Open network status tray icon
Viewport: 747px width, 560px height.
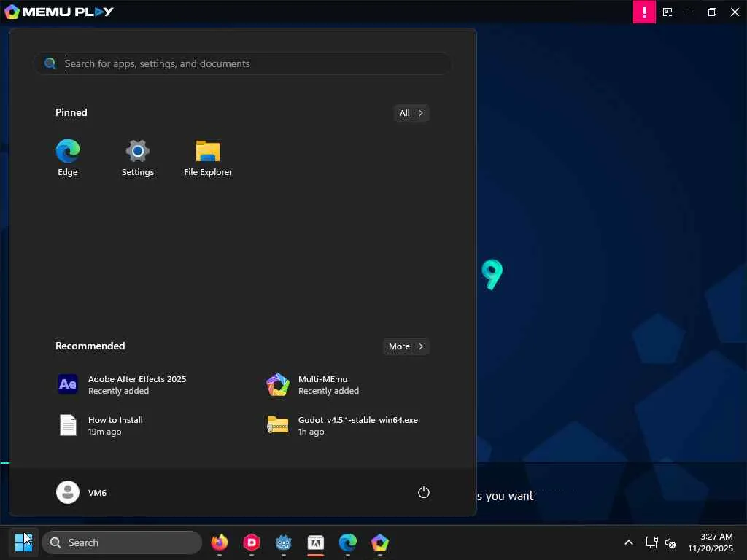(x=651, y=542)
